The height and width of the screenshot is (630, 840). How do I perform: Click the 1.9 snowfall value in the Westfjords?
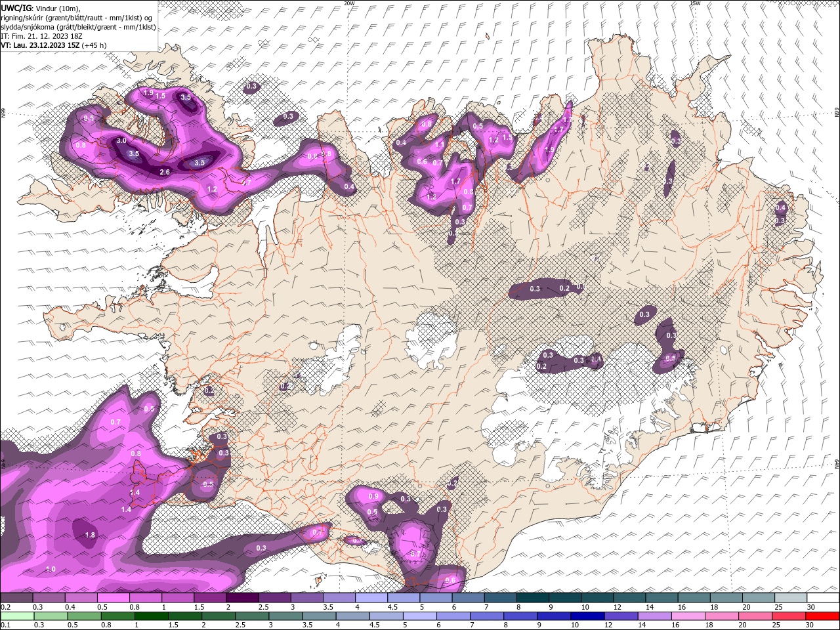(148, 93)
